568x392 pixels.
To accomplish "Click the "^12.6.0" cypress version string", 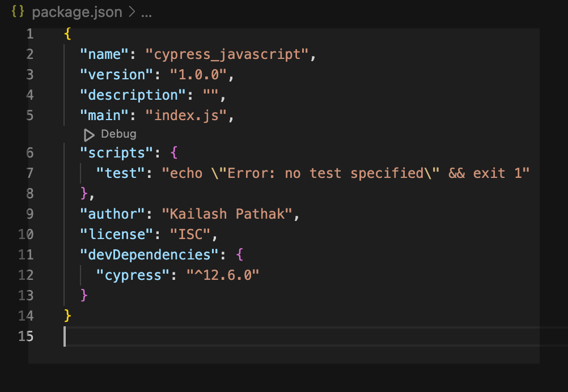I will point(223,275).
